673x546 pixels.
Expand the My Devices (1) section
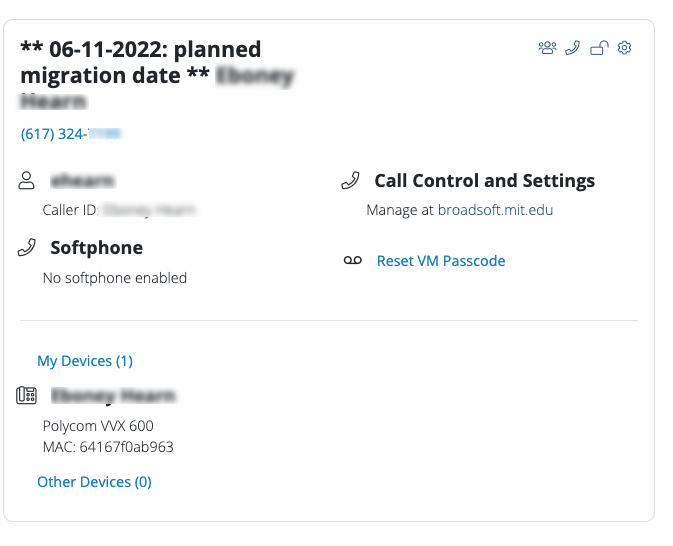pyautogui.click(x=85, y=361)
